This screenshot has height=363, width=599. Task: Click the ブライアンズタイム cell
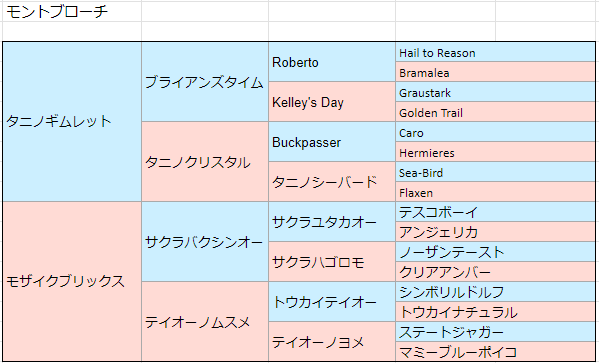click(205, 82)
